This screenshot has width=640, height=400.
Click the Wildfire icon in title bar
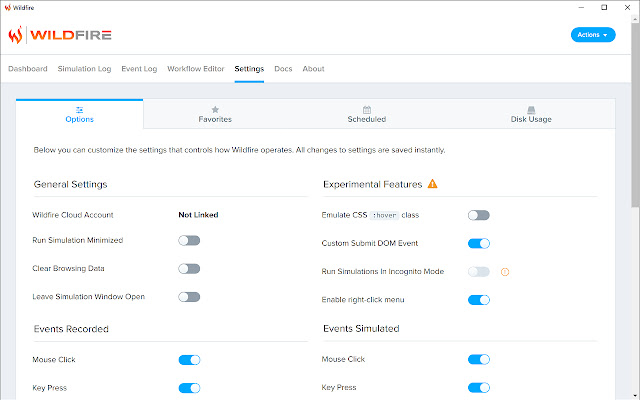(x=8, y=6)
